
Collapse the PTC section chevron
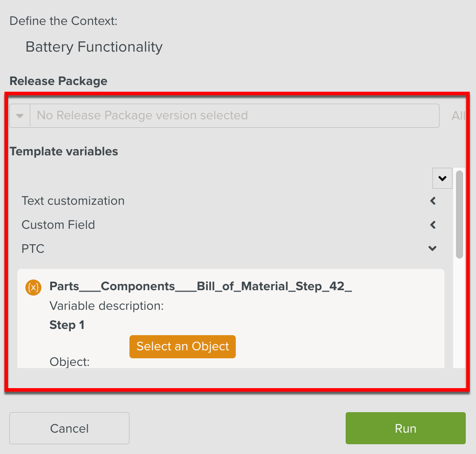pyautogui.click(x=432, y=249)
